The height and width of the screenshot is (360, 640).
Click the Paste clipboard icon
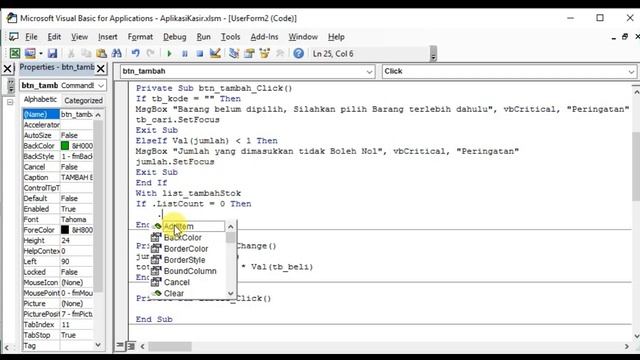click(101, 53)
